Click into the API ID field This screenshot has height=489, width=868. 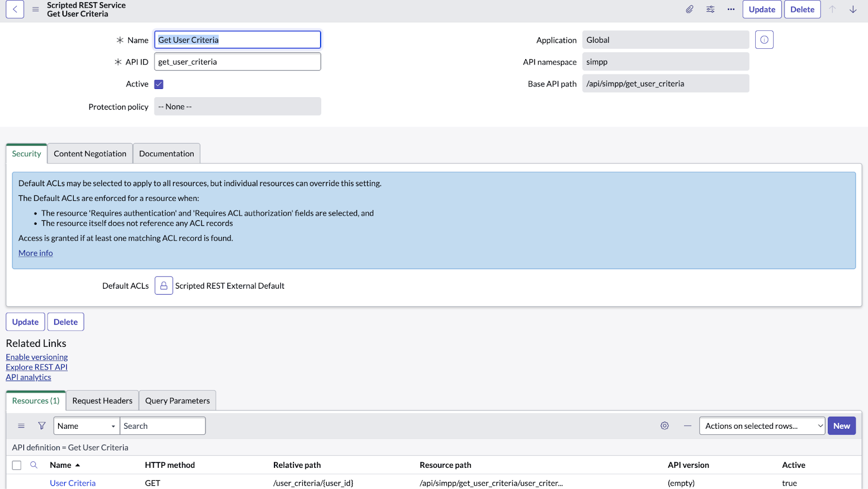[x=237, y=62]
